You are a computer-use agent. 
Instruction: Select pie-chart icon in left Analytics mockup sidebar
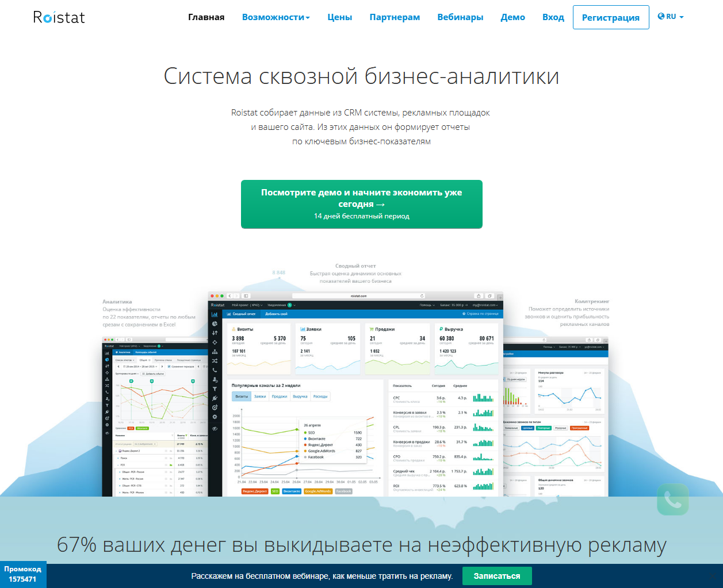[x=107, y=359]
